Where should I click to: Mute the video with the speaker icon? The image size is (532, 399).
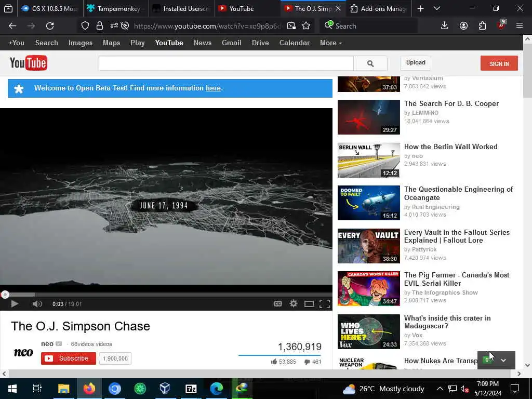pos(37,303)
